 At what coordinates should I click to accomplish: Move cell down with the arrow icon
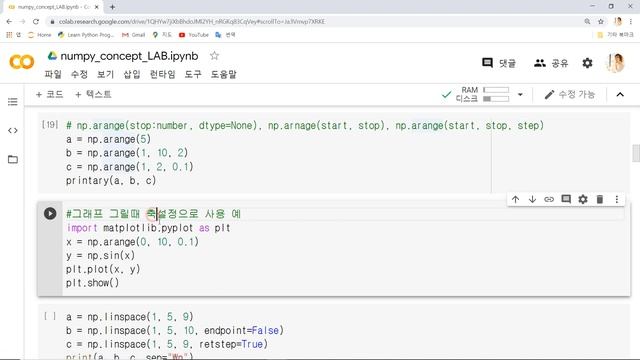[x=532, y=199]
